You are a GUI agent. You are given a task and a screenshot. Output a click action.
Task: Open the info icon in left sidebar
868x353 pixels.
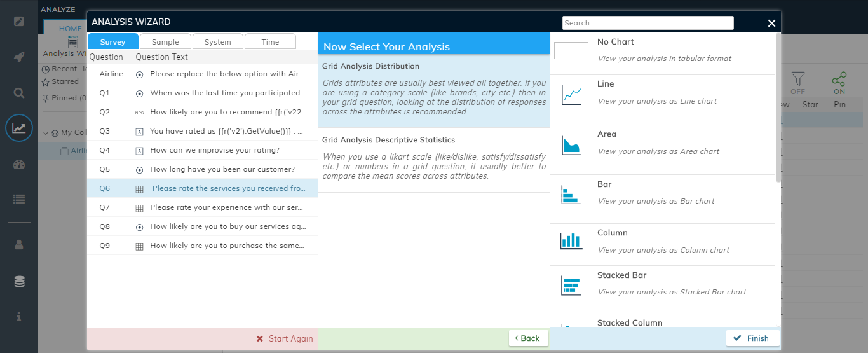[19, 317]
